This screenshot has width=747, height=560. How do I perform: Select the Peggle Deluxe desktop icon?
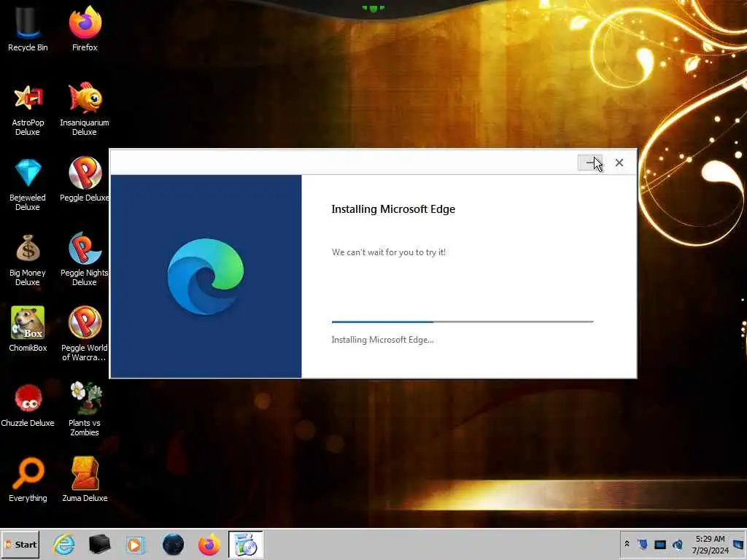point(85,180)
